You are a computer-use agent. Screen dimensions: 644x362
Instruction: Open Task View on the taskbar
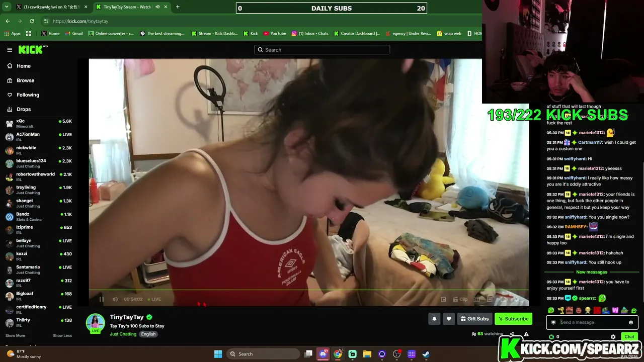(308, 354)
